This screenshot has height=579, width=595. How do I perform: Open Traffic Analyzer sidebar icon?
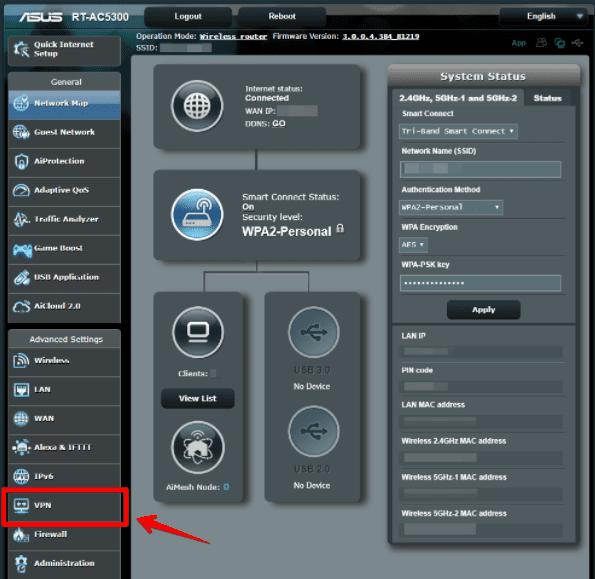21,219
